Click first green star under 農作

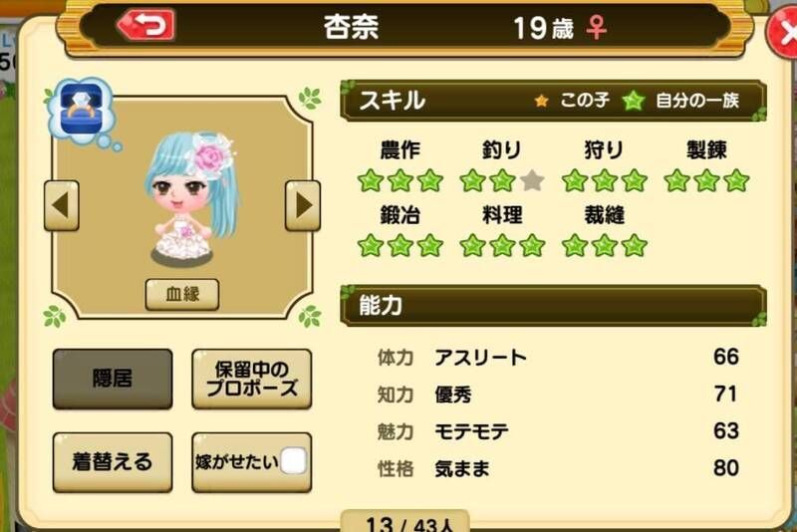tap(371, 180)
